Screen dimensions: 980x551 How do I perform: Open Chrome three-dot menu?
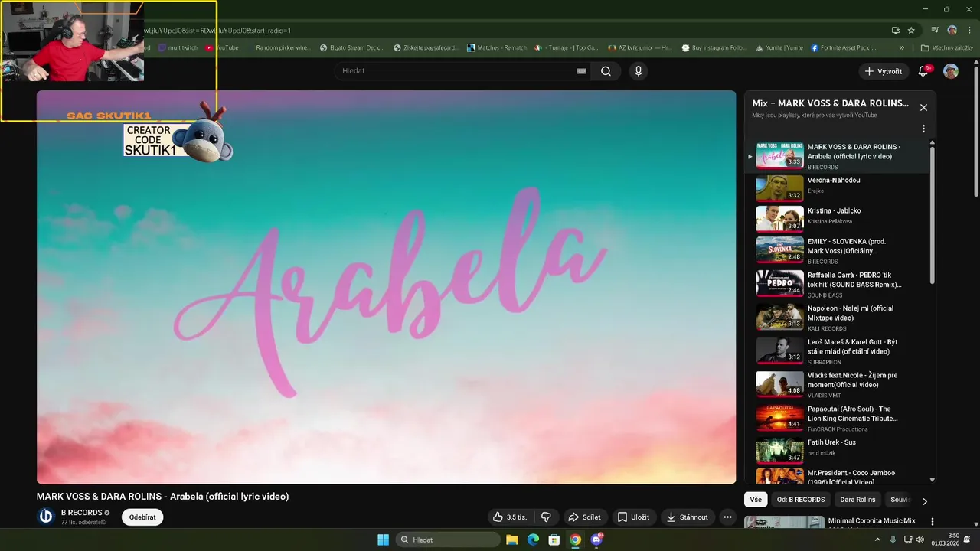click(969, 31)
